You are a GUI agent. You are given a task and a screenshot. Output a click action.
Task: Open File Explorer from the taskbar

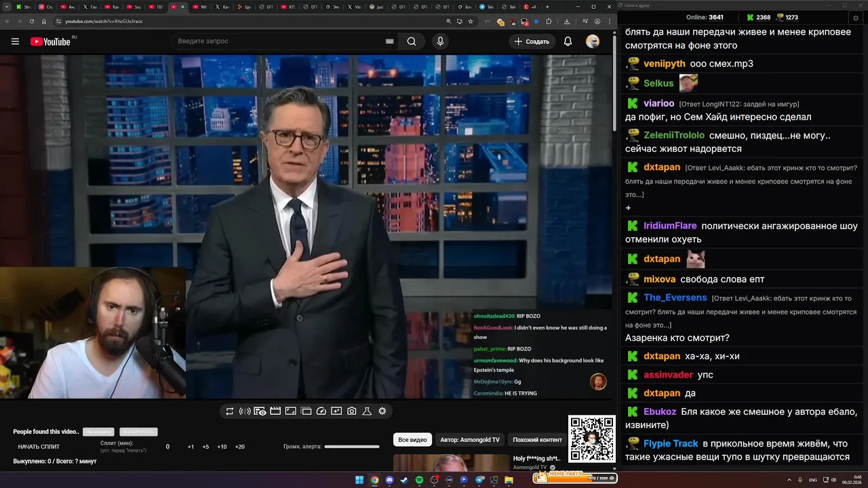point(509,480)
